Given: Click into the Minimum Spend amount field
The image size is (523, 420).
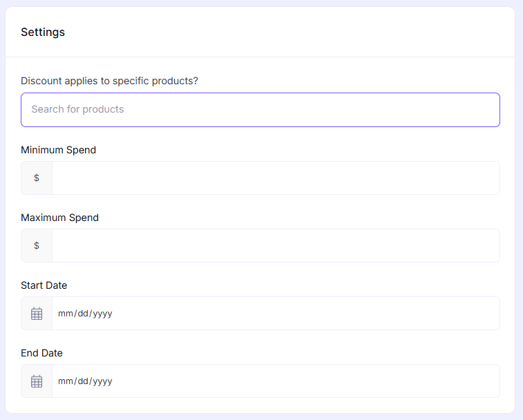Looking at the screenshot, I should point(275,178).
